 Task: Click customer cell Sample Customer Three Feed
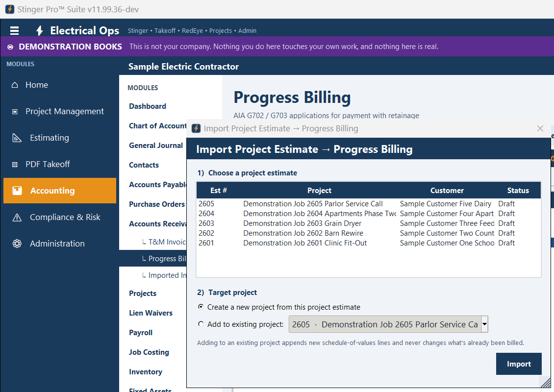(x=447, y=223)
